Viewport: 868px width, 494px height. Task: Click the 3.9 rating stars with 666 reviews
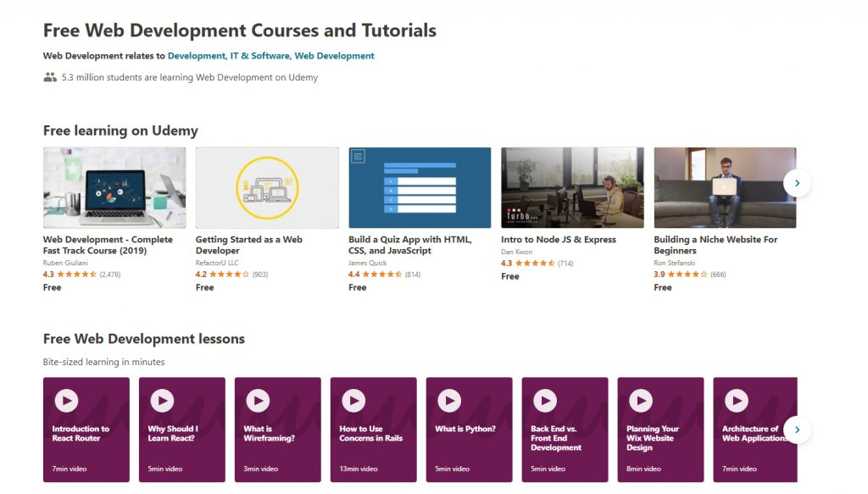[687, 275]
